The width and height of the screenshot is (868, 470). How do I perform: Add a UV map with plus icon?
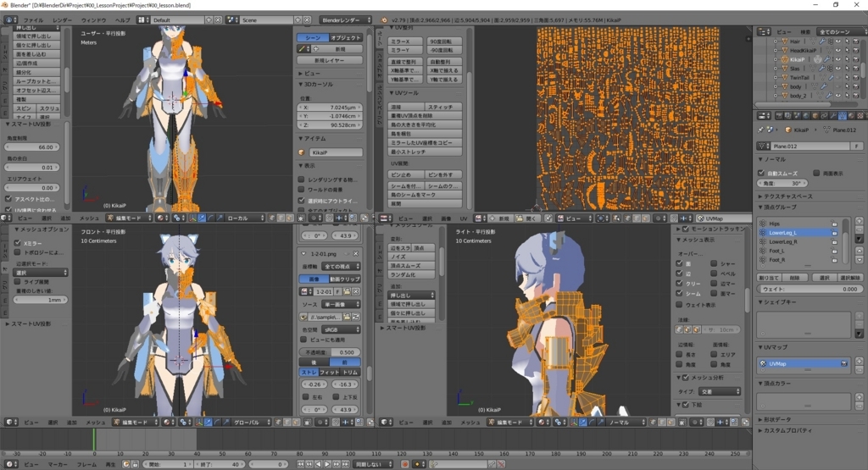(860, 361)
